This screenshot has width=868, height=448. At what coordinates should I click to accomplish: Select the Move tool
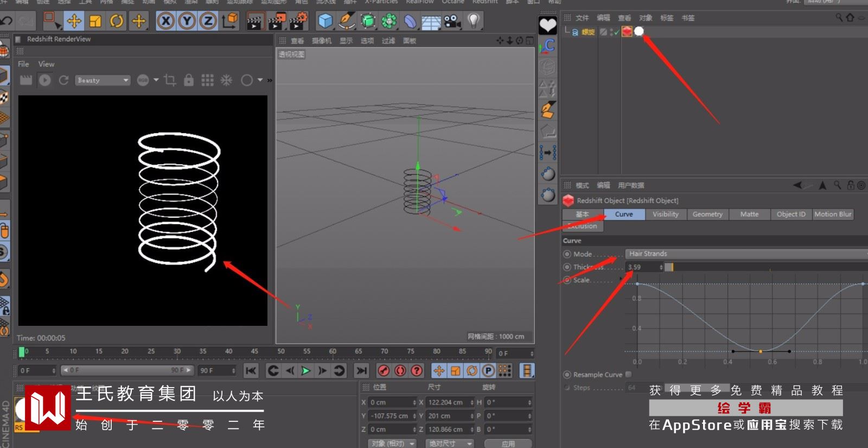(74, 21)
